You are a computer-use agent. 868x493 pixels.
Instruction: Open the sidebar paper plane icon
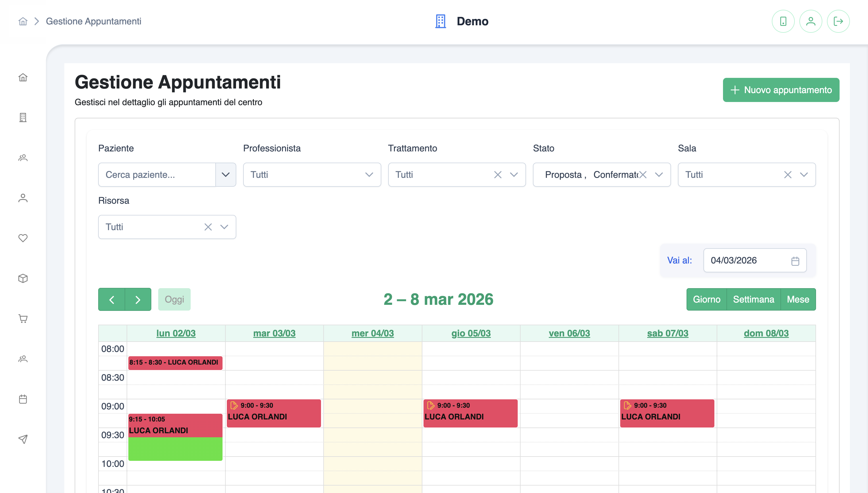23,439
